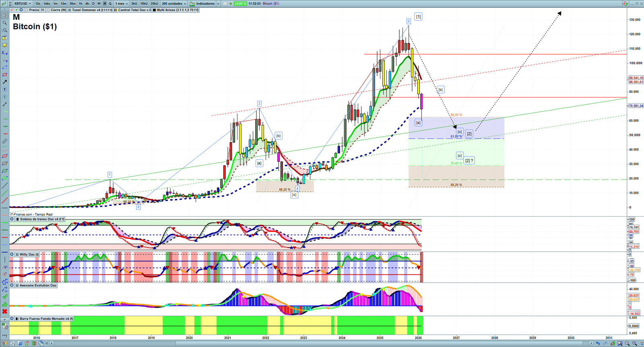Toggle the 12s timeframe button
The width and height of the screenshot is (644, 347).
pos(38,4)
